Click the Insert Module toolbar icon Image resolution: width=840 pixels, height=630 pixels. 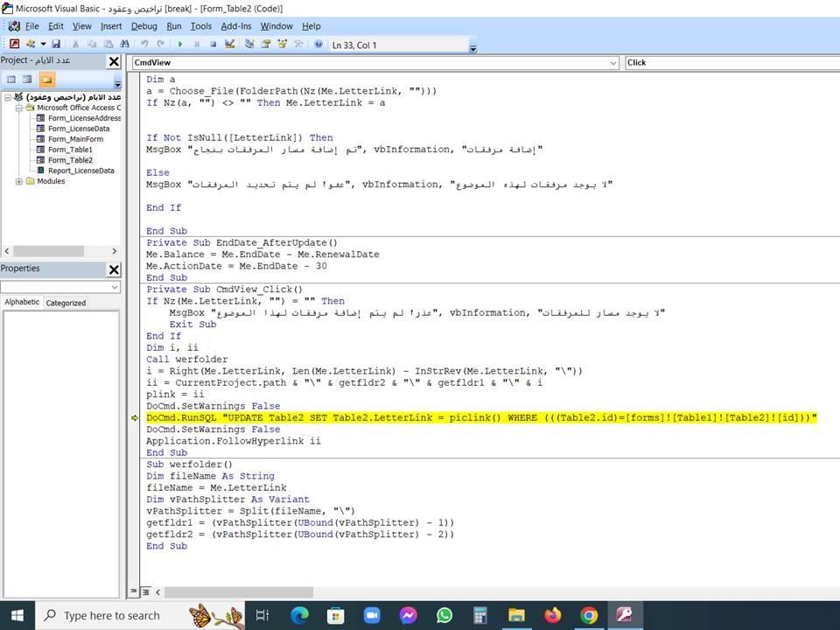click(31, 44)
